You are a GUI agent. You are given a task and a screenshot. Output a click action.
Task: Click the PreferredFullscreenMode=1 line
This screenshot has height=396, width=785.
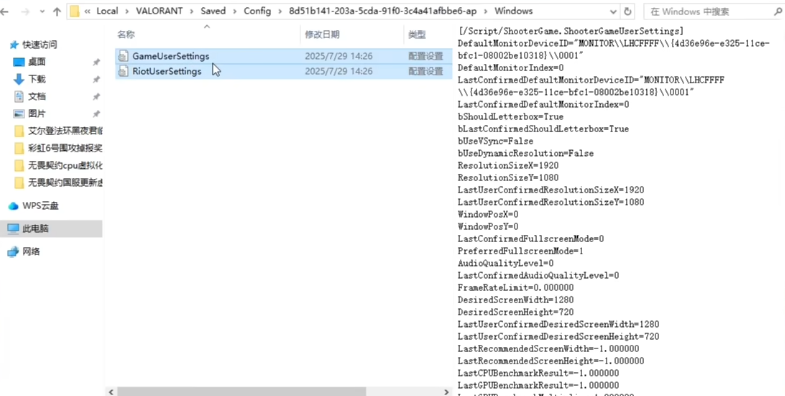[x=520, y=251]
